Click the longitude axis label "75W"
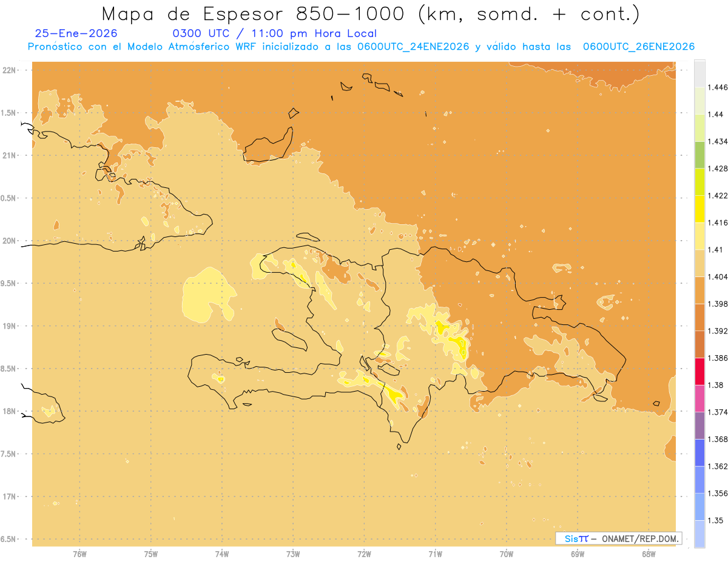This screenshot has height=562, width=728. pyautogui.click(x=151, y=554)
